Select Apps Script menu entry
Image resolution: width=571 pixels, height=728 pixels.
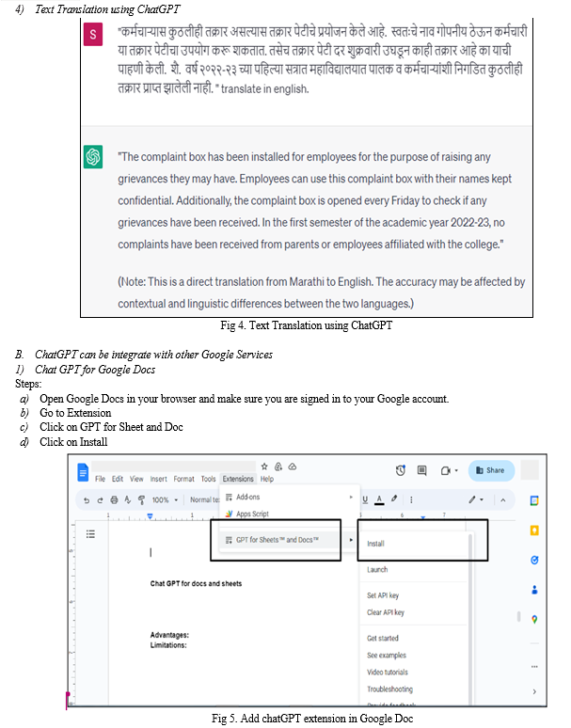coord(288,514)
